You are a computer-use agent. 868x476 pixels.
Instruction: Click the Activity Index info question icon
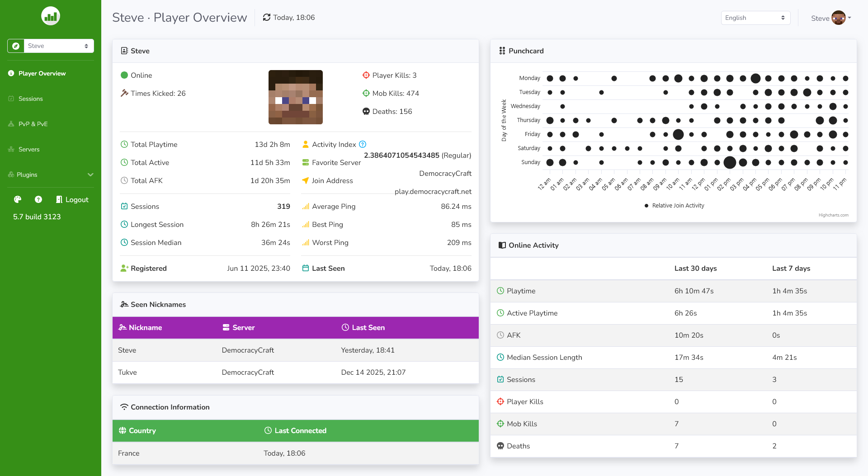[363, 145]
